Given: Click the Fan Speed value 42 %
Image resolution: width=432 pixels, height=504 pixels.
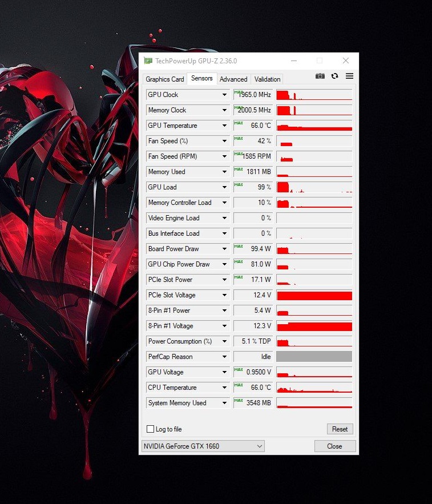Looking at the screenshot, I should tap(253, 141).
